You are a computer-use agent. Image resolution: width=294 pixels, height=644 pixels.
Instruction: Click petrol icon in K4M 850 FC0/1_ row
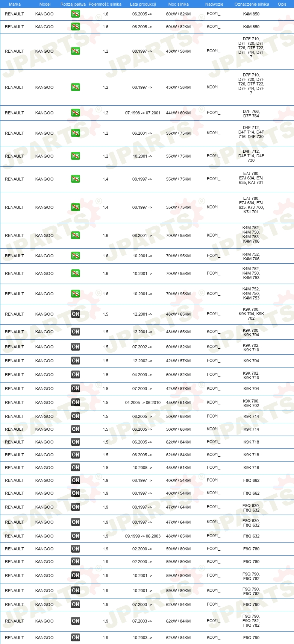[76, 14]
